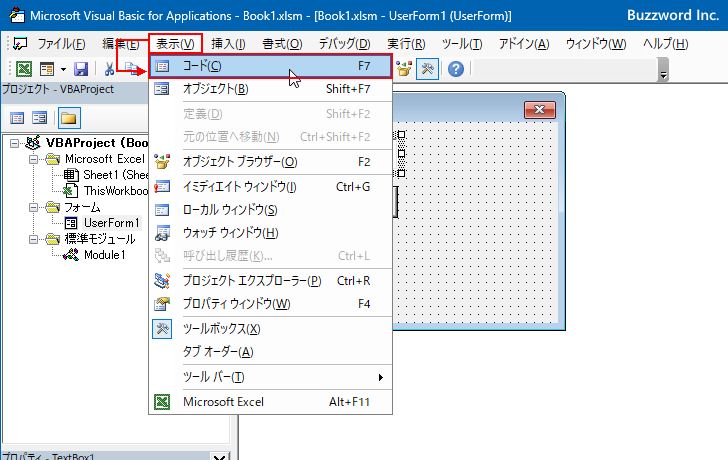Click the dotted UserForm design surface
The height and width of the screenshot is (460, 728).
476,223
